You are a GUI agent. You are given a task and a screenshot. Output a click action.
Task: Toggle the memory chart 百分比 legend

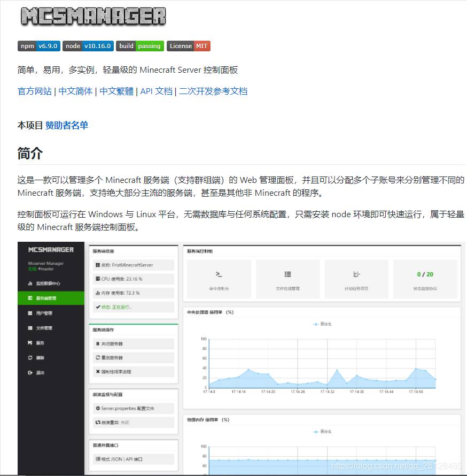pyautogui.click(x=322, y=432)
